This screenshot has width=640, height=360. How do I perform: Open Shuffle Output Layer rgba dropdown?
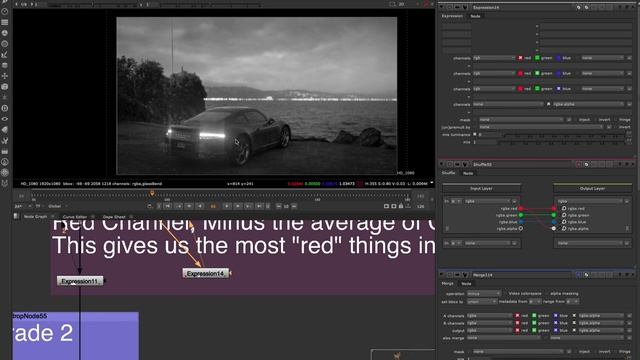point(591,201)
